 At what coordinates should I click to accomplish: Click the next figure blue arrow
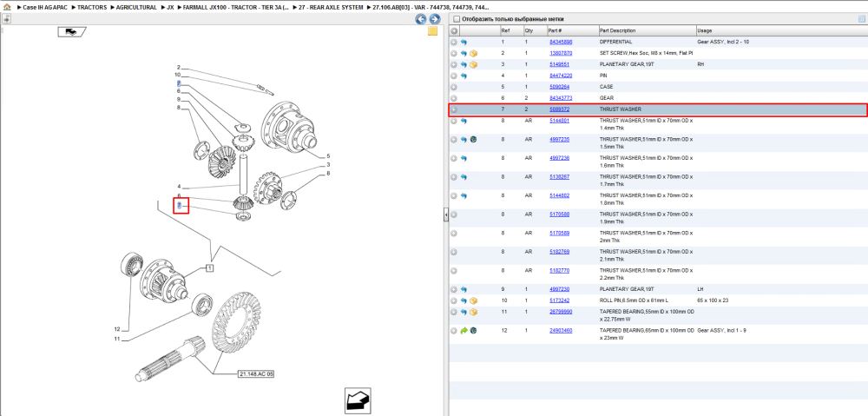[x=435, y=19]
